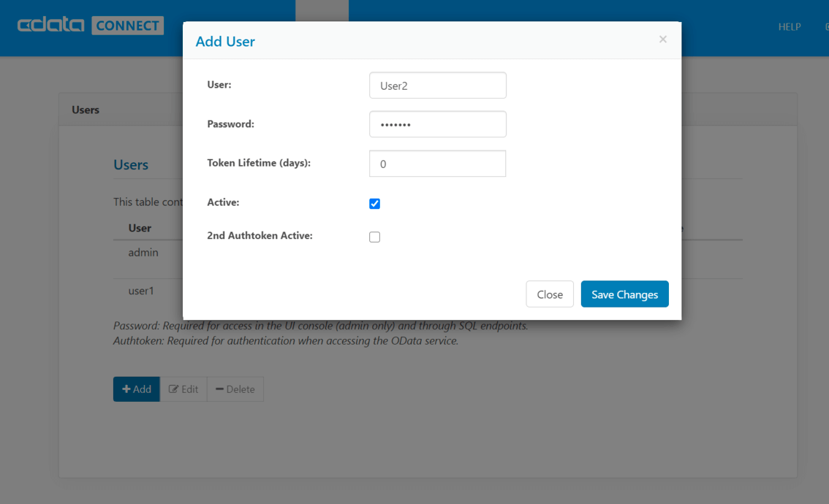Select the Token Lifetime days field

pos(438,163)
